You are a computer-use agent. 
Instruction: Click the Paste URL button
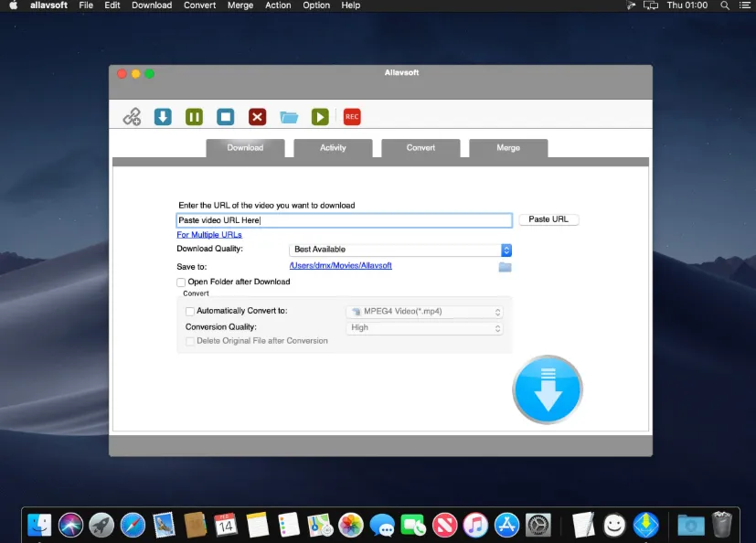[x=548, y=219]
